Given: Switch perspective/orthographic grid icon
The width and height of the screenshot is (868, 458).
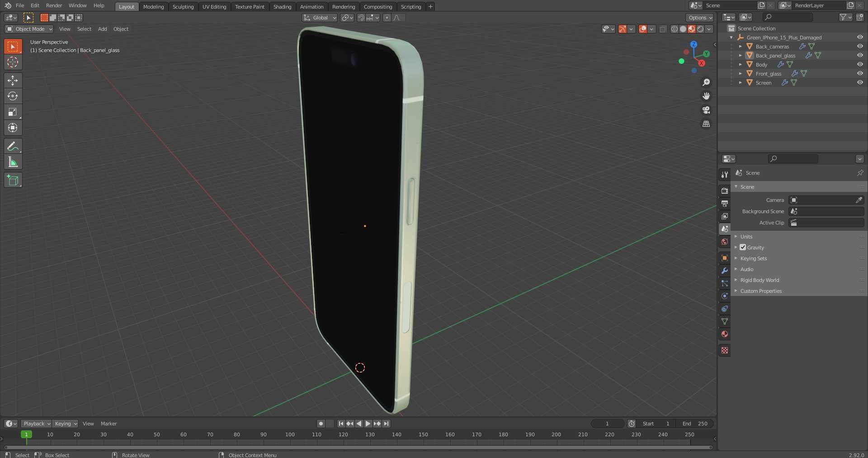Looking at the screenshot, I should (706, 124).
